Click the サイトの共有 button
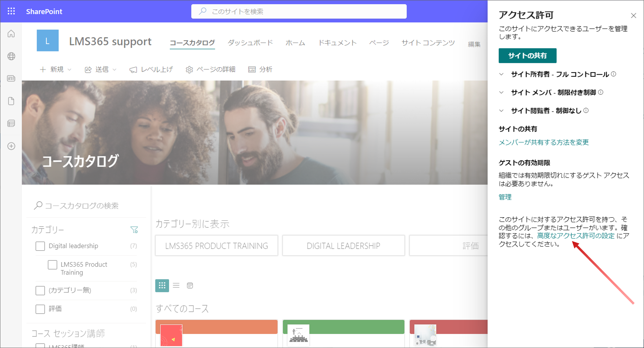 (528, 56)
